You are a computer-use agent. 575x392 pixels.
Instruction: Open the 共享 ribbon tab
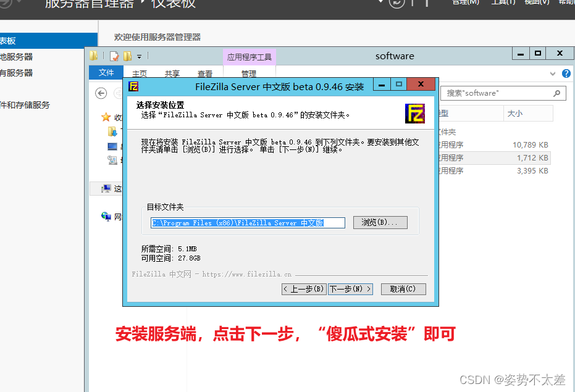pyautogui.click(x=172, y=73)
